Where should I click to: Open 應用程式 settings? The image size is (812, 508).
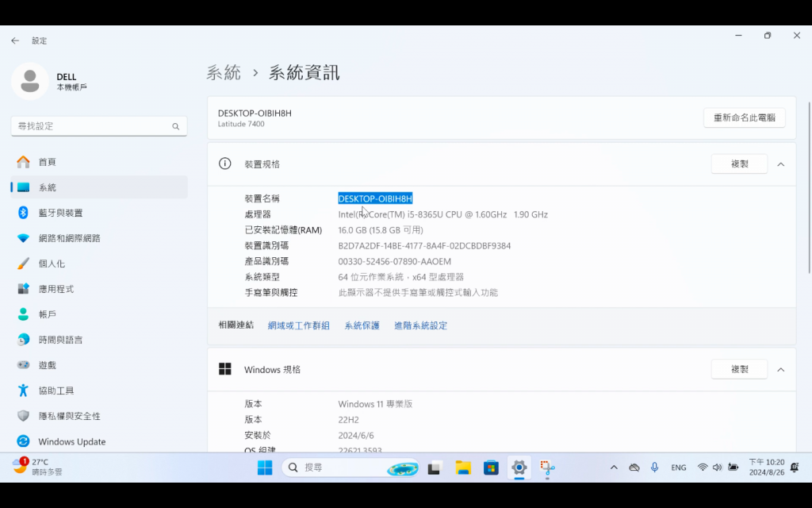(99, 289)
